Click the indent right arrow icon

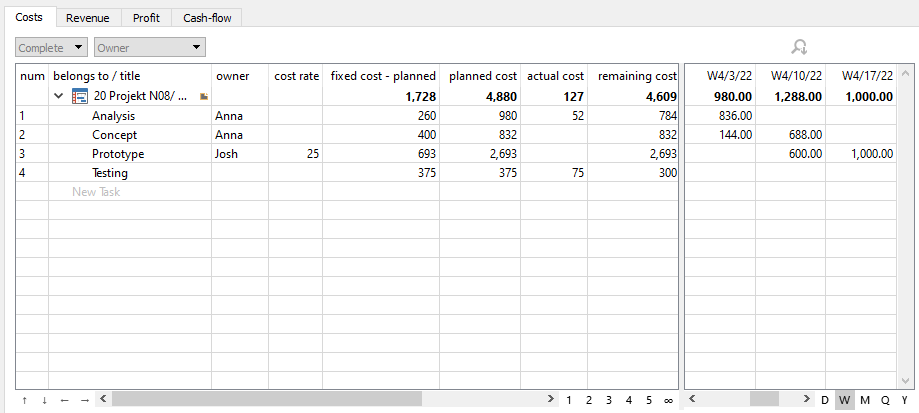(x=85, y=400)
